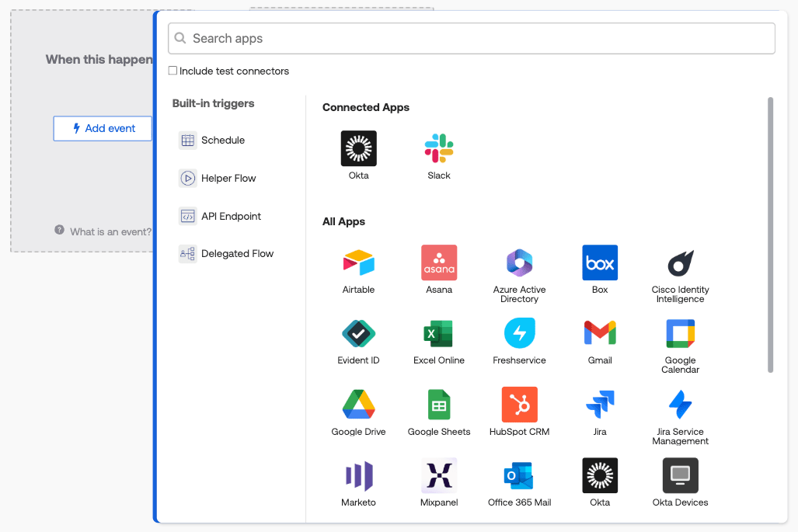Choose the Office 365 Mail icon
The height and width of the screenshot is (532, 798).
tap(519, 475)
